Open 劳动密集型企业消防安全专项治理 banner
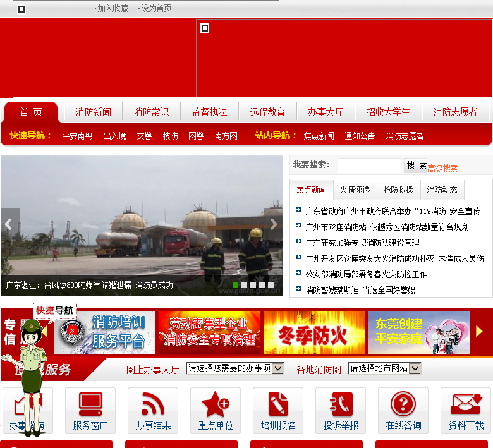493x448 pixels. pyautogui.click(x=209, y=332)
